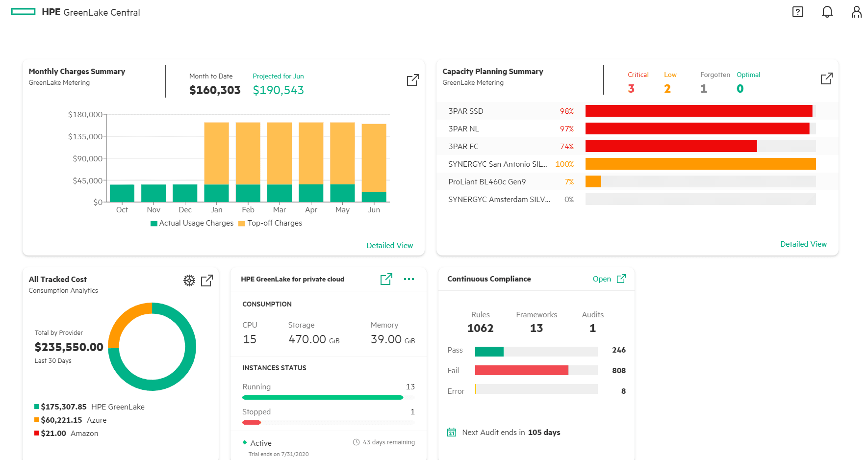This screenshot has height=460, width=868.
Task: Click the Frameworks count 13
Action: click(536, 328)
